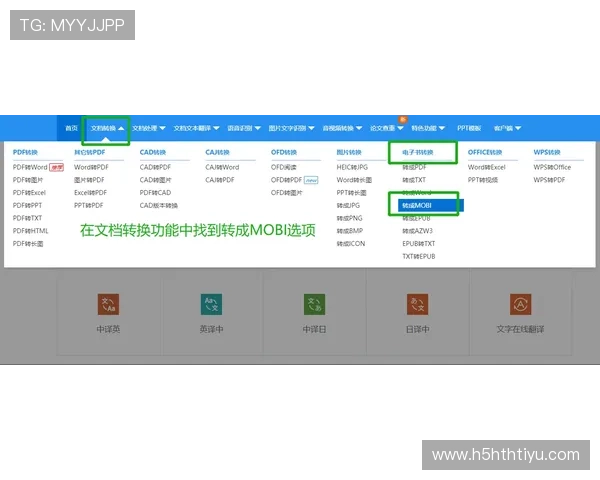Choose 转成PNG image option
The height and width of the screenshot is (480, 600).
pyautogui.click(x=349, y=218)
